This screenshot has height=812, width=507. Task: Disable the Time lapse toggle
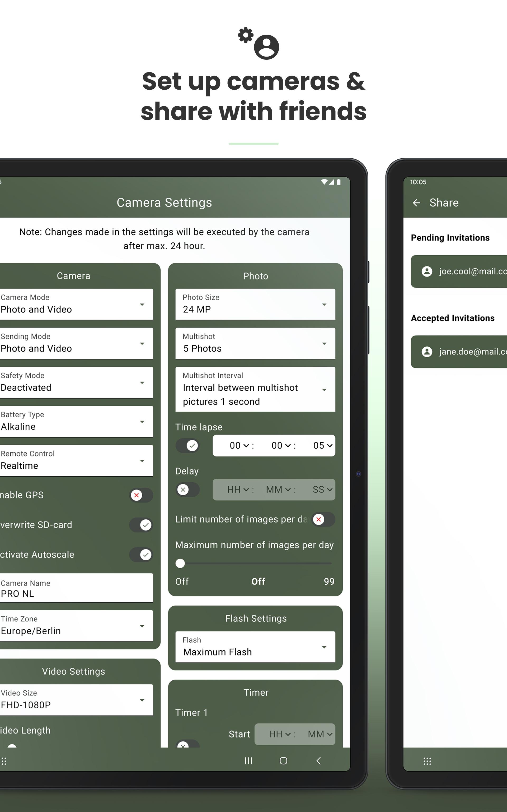[x=188, y=446]
